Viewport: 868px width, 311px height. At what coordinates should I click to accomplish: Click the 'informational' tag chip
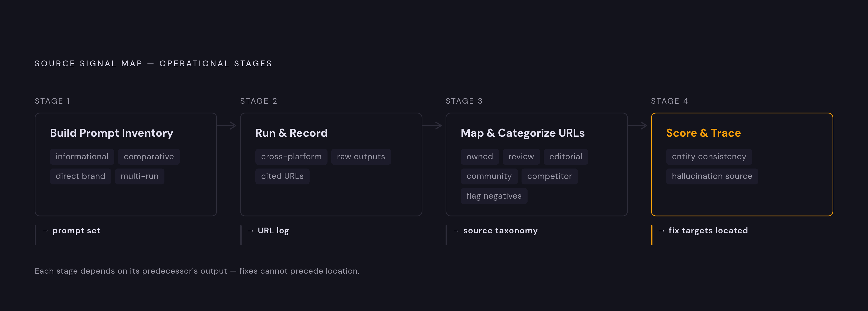pyautogui.click(x=82, y=157)
